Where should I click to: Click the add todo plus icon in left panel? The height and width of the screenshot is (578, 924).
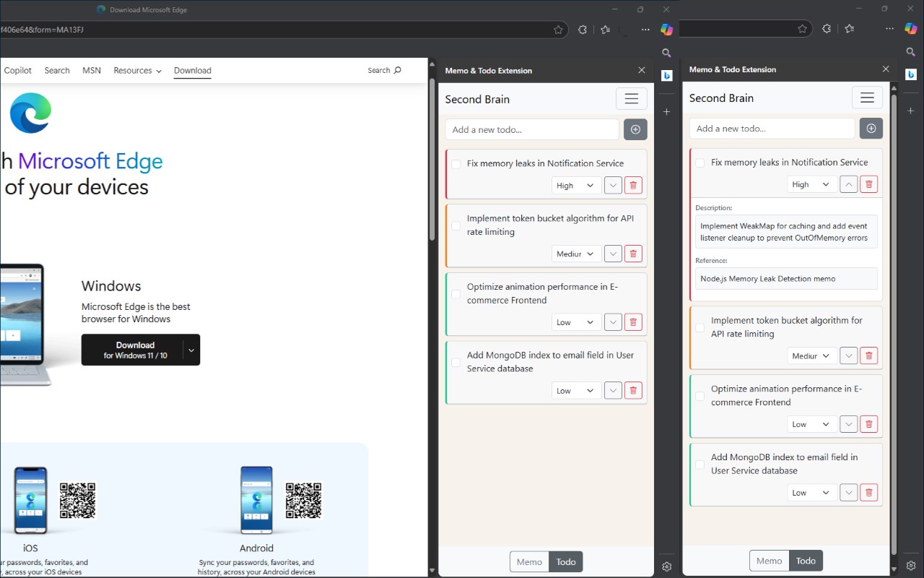635,129
